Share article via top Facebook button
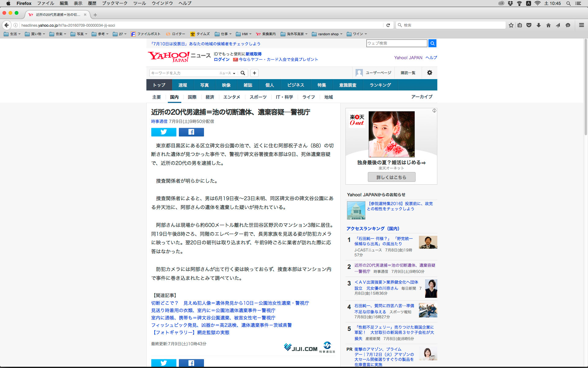 point(191,132)
